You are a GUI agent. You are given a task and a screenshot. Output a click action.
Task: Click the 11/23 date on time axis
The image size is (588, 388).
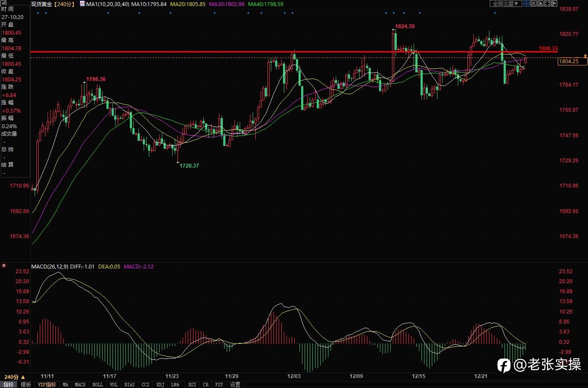(172, 376)
